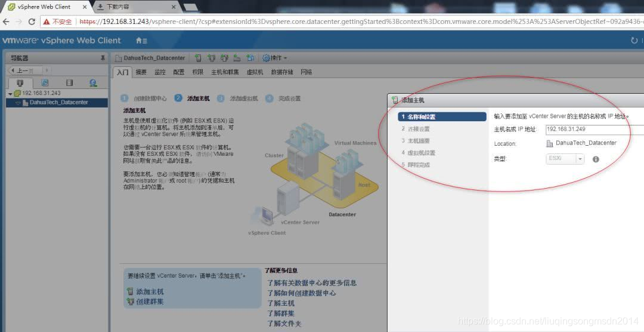Image resolution: width=644 pixels, height=332 pixels.
Task: Click the 上一页 back button in the navigator
Action: coord(24,70)
